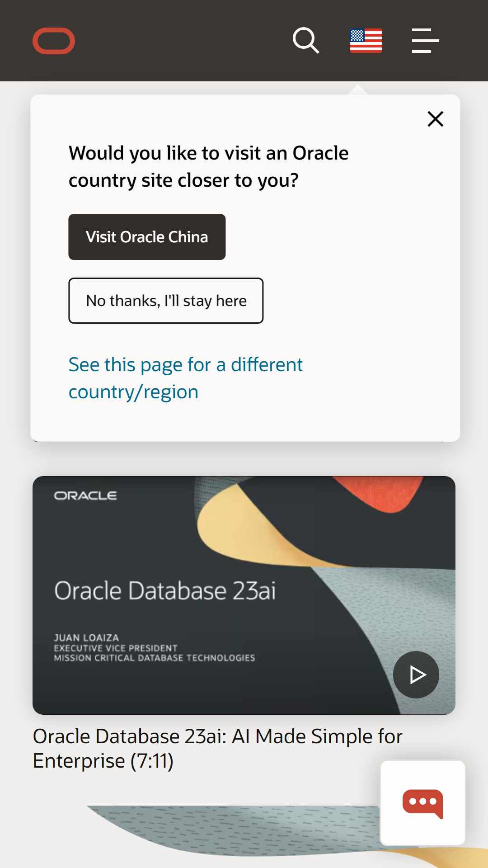Screen dimensions: 488x868
Task: Click the Oracle Database 23ai slide heading
Action: coord(165,591)
